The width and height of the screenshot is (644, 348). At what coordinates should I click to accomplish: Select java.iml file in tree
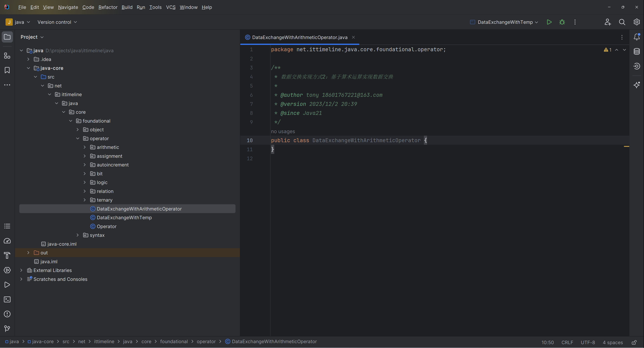pos(49,262)
